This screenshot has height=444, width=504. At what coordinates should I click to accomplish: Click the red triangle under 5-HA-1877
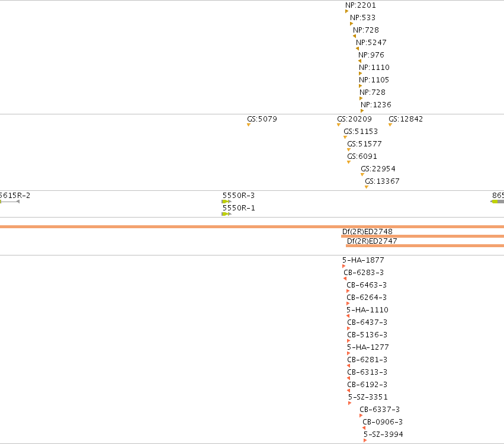tap(344, 266)
